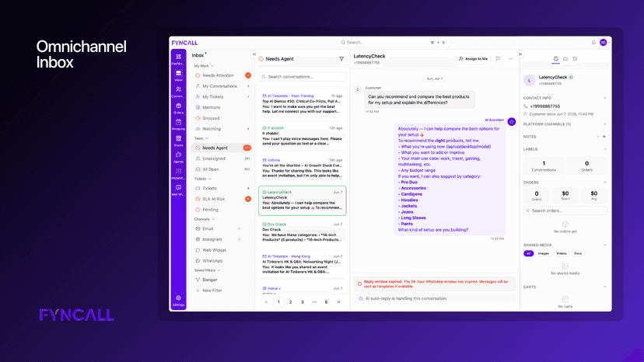This screenshot has width=644, height=362.
Task: Collapse the Orders section in details panel
Action: click(x=604, y=183)
